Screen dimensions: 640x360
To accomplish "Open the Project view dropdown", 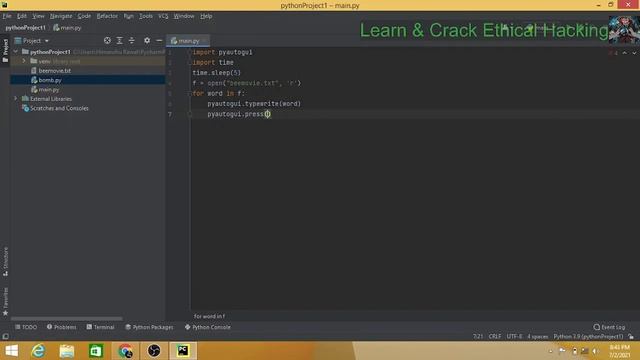I will point(32,41).
